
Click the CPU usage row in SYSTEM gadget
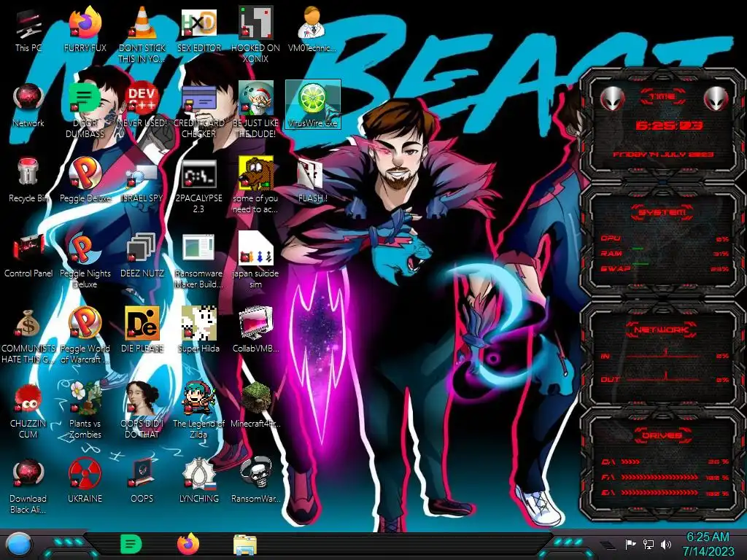click(x=665, y=238)
